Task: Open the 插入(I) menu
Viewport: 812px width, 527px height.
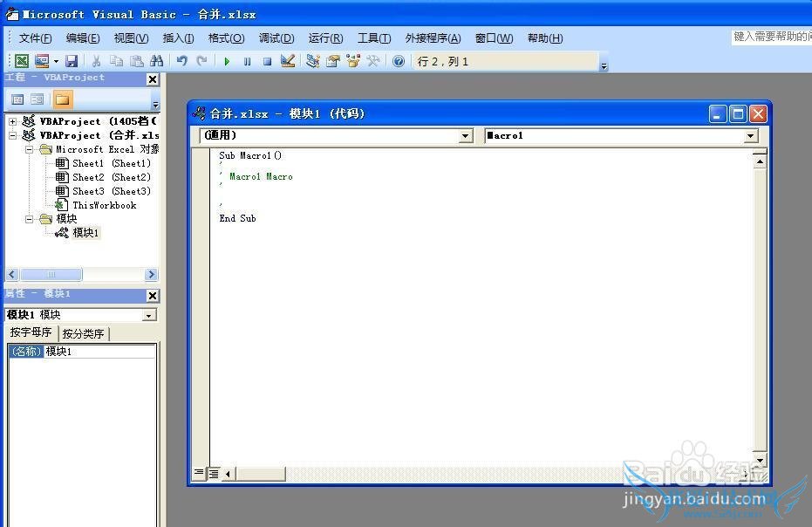Action: [178, 38]
